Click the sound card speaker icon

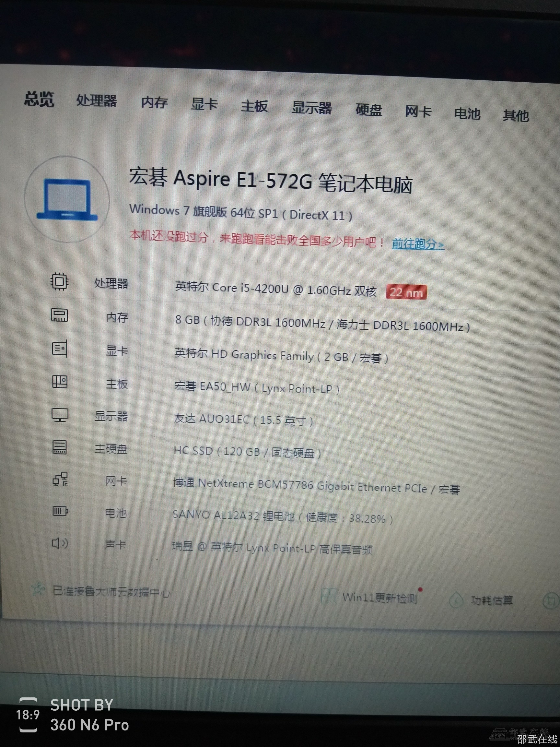coord(60,543)
